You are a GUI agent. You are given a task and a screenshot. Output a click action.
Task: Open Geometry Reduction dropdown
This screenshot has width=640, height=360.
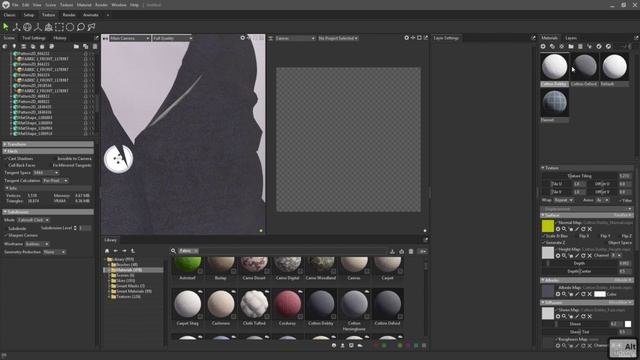54,252
